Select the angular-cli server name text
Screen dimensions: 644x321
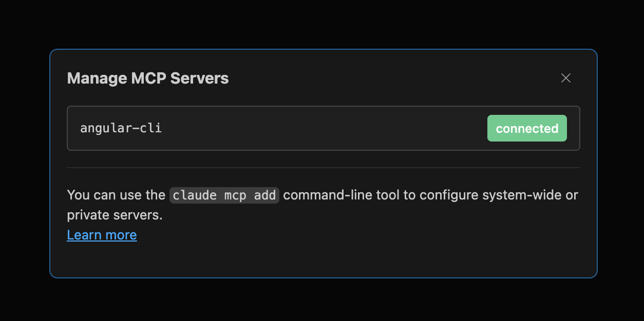pos(121,128)
